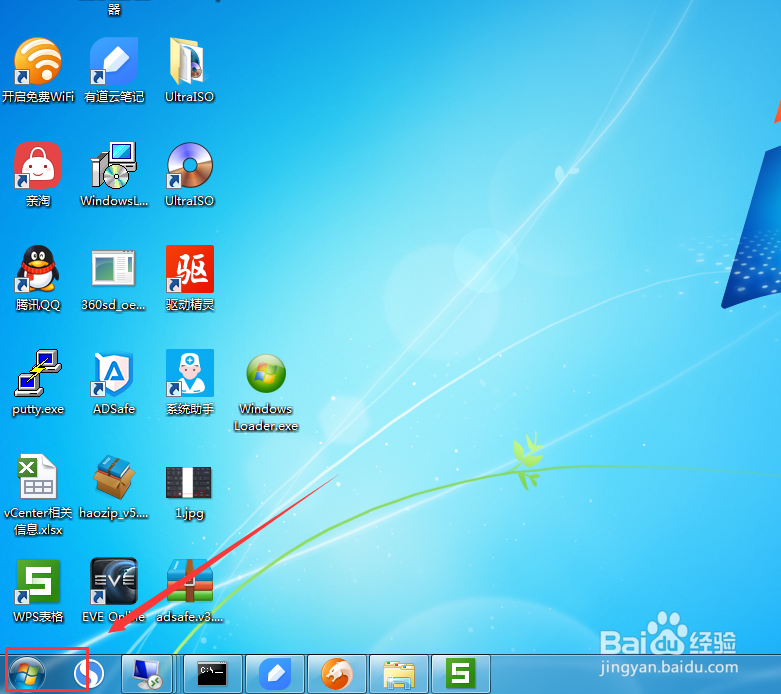The width and height of the screenshot is (781, 694).
Task: Launch the orange Cheetah browser taskbar icon
Action: (337, 674)
